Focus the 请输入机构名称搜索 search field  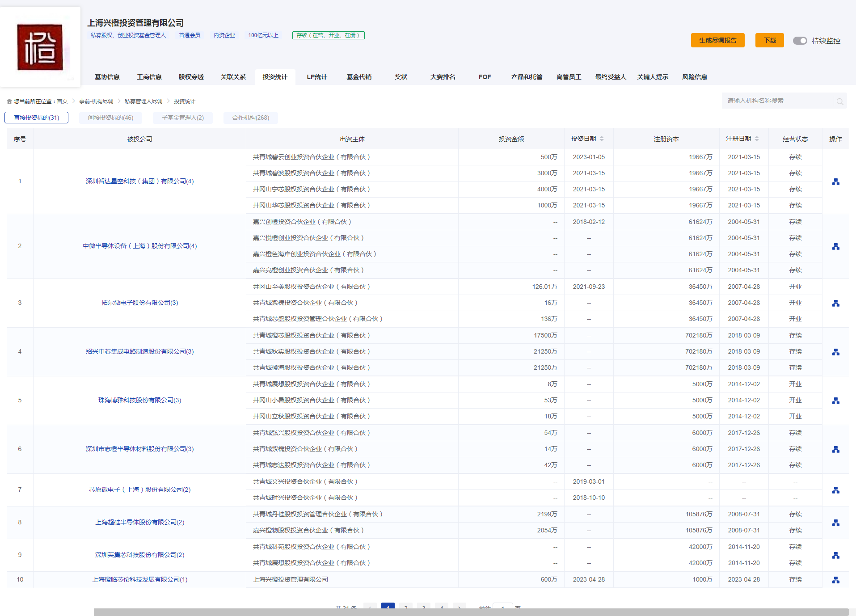click(778, 101)
